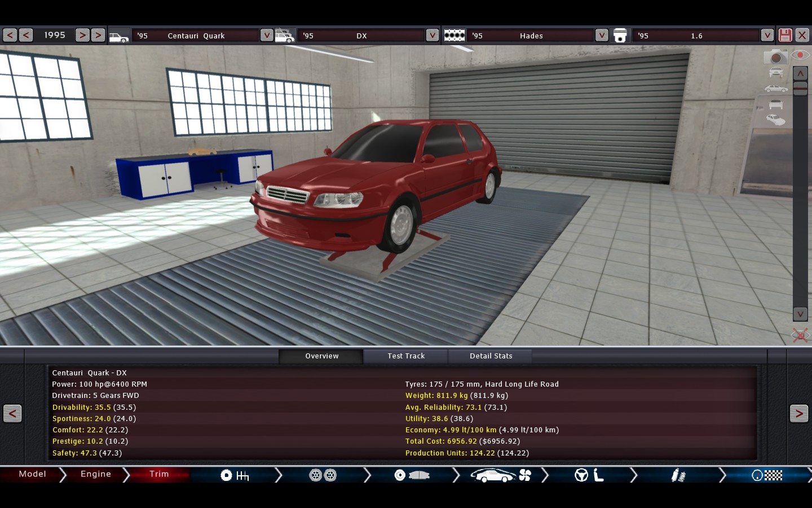Screen dimensions: 812x508
Task: Take a screenshot with the camera icon
Action: 775,57
